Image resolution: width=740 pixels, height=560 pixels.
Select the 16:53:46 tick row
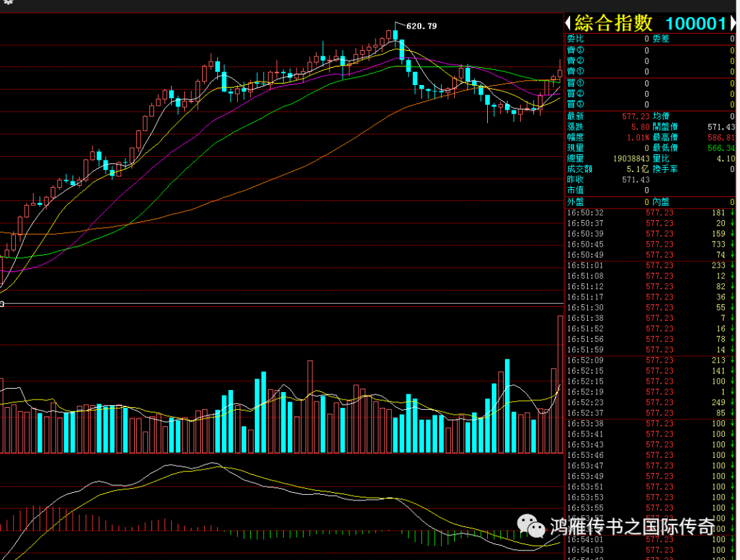(x=650, y=455)
